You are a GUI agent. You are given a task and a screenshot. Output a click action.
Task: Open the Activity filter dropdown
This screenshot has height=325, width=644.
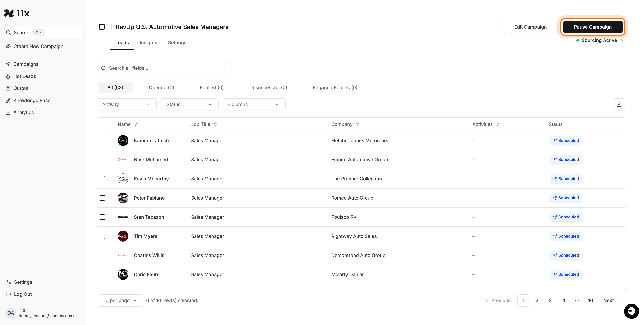pyautogui.click(x=126, y=104)
